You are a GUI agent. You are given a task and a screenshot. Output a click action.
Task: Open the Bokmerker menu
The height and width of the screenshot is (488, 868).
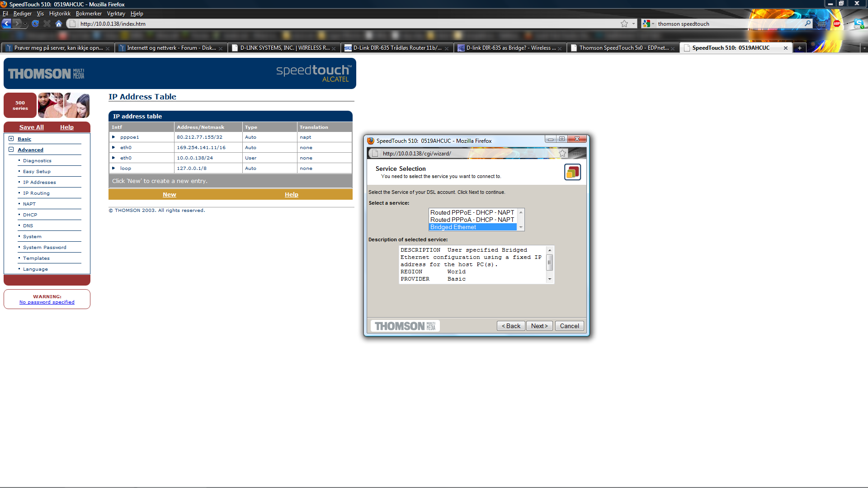[x=89, y=14]
